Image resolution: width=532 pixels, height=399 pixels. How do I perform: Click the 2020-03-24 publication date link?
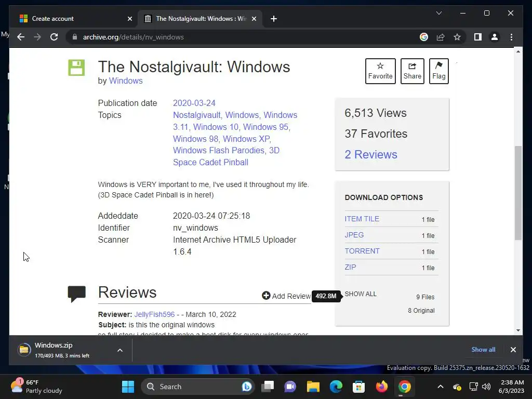click(194, 103)
